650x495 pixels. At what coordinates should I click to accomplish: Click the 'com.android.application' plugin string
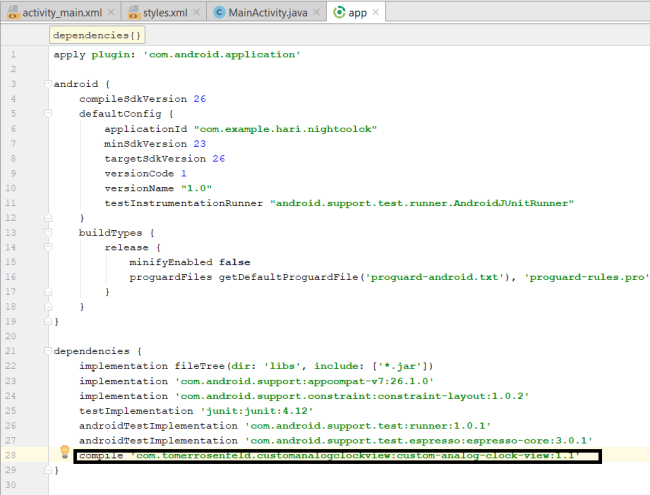point(222,54)
